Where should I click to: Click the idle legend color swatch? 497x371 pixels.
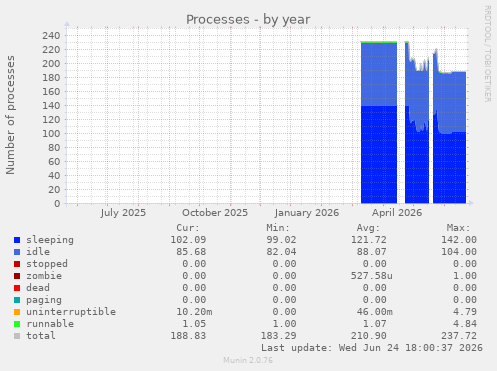click(17, 252)
